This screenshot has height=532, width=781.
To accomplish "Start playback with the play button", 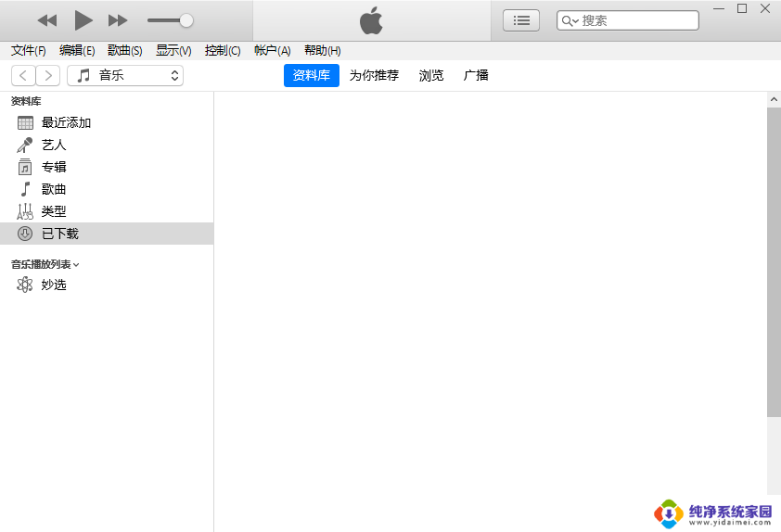I will click(83, 20).
